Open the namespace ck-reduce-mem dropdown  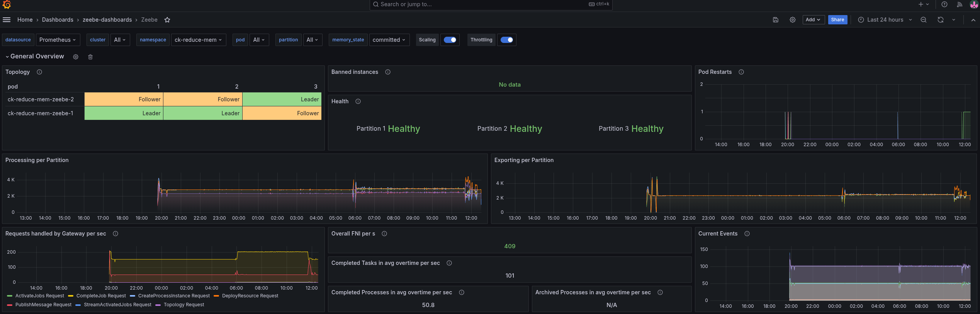(198, 40)
